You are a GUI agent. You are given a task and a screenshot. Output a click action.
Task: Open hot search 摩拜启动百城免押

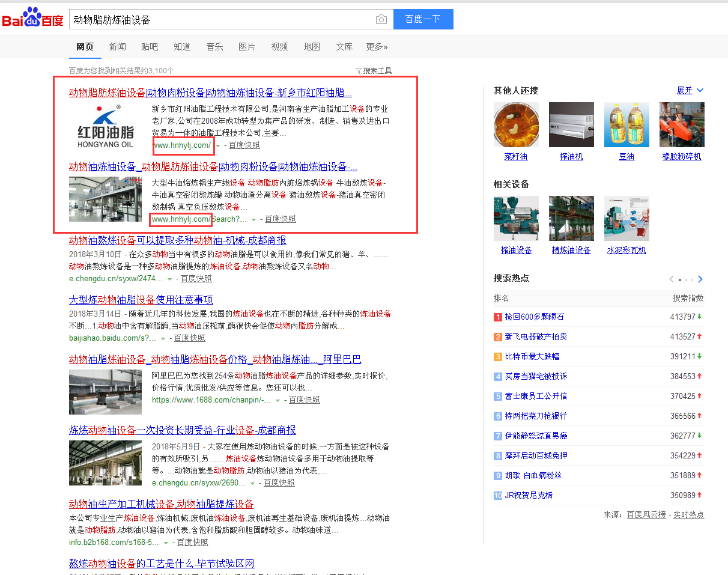point(536,455)
